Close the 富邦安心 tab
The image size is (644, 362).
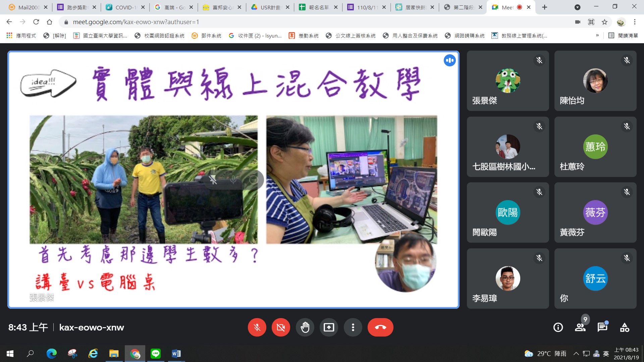click(239, 7)
